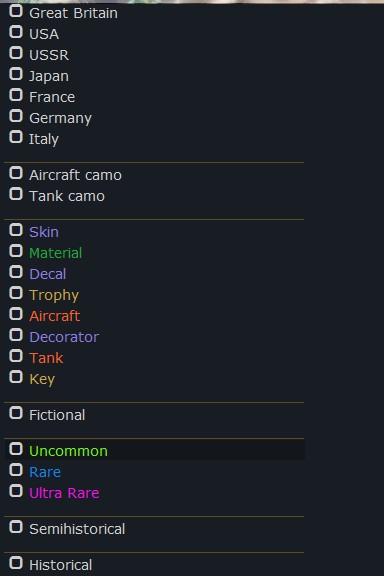Toggle the Fictional checkbox

(16, 413)
